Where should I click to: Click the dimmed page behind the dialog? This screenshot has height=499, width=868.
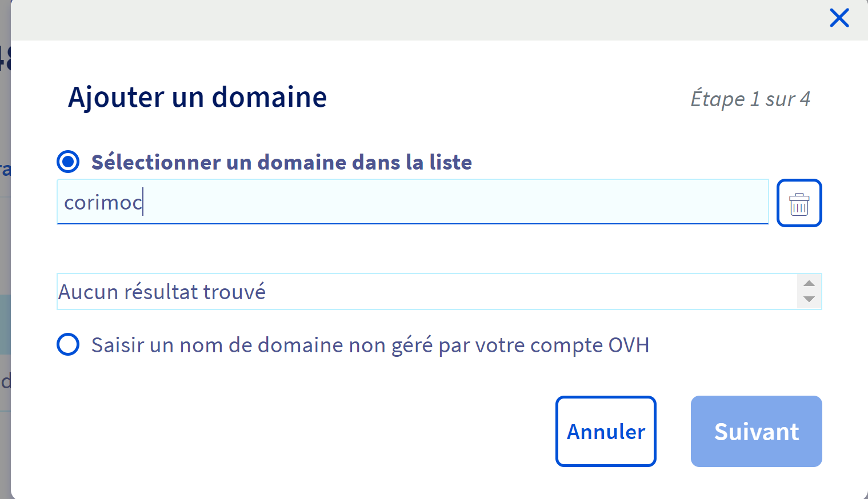[x=5, y=257]
